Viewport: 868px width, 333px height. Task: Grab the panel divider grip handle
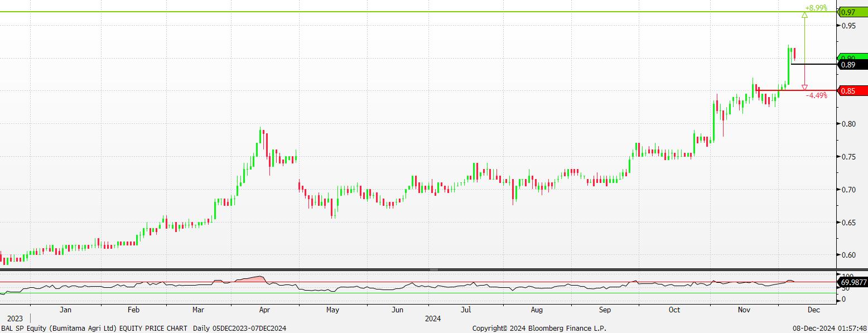pyautogui.click(x=433, y=269)
